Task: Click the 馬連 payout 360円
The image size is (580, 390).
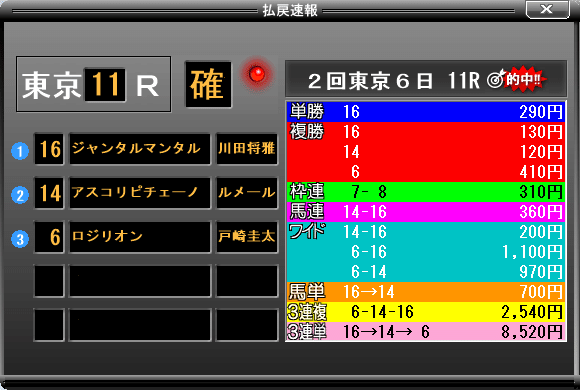Action: 541,212
